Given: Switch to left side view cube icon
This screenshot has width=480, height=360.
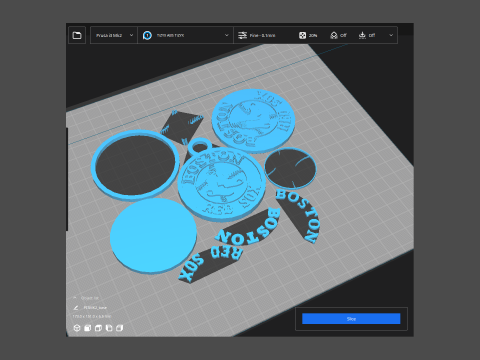Looking at the screenshot, I should pos(109,328).
